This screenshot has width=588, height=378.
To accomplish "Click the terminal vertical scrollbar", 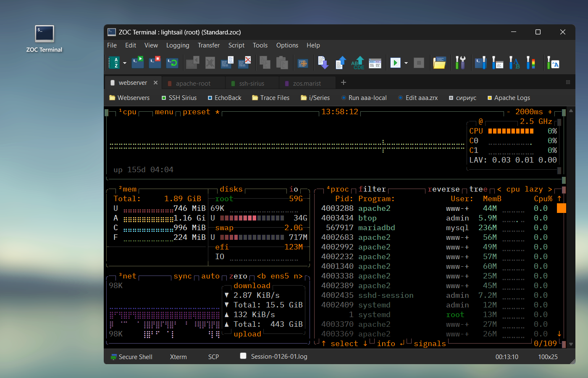I will [570, 227].
